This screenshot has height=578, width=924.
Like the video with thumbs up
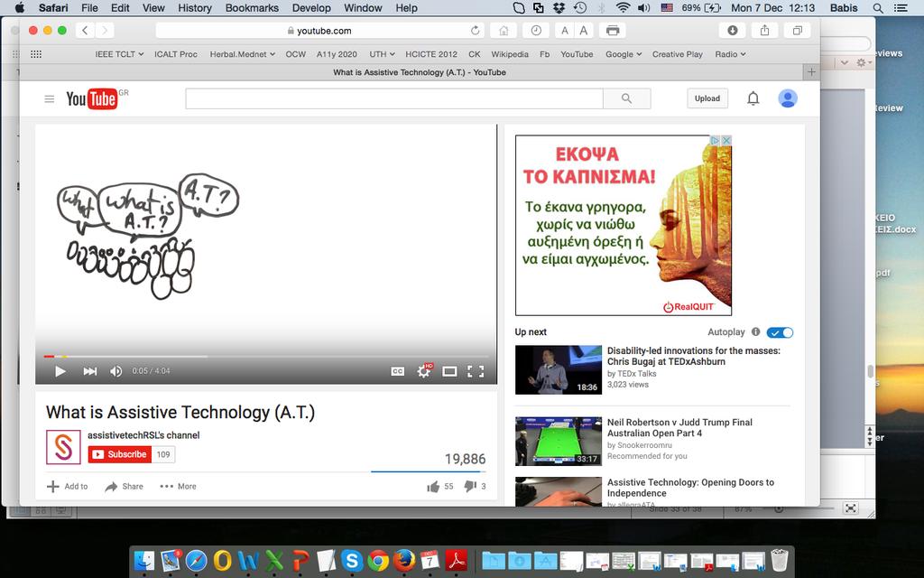click(x=433, y=487)
